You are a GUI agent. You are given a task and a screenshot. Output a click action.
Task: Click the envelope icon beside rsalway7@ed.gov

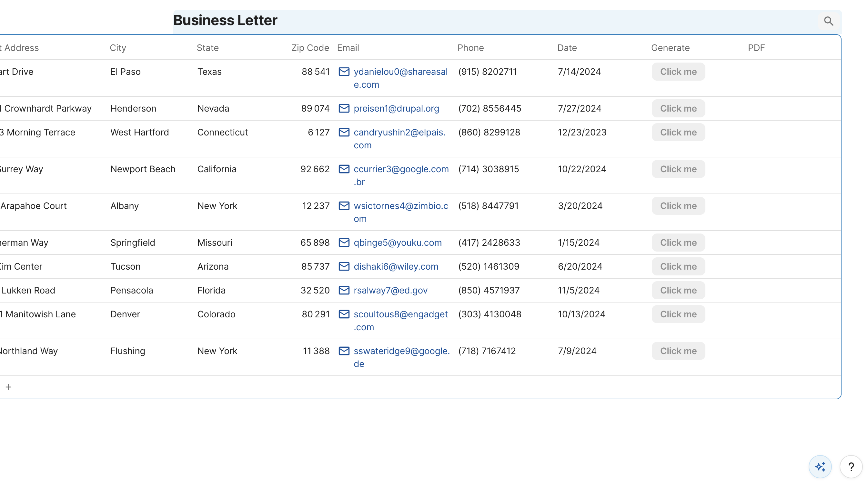(344, 290)
